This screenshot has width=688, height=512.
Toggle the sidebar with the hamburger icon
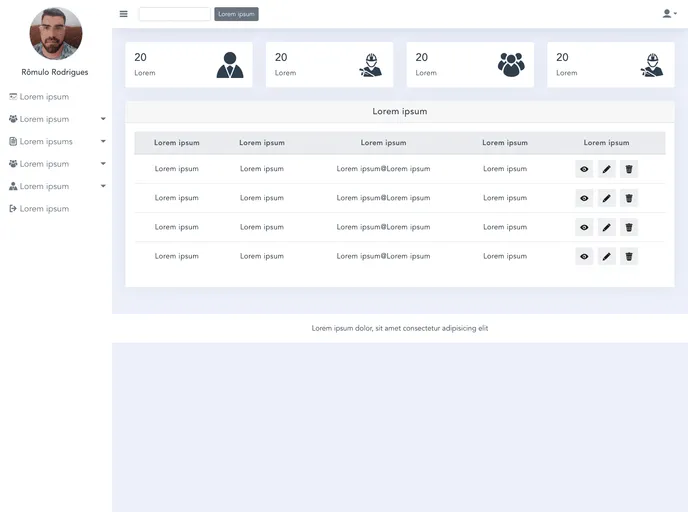pos(123,14)
